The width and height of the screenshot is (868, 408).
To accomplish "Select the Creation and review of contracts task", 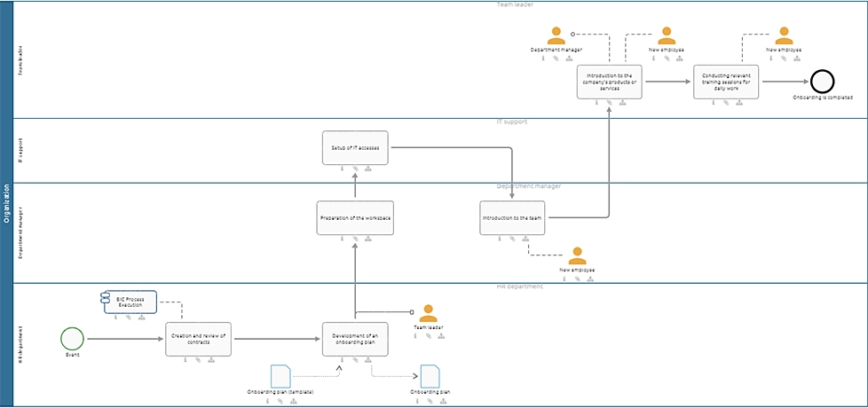I will pos(198,339).
